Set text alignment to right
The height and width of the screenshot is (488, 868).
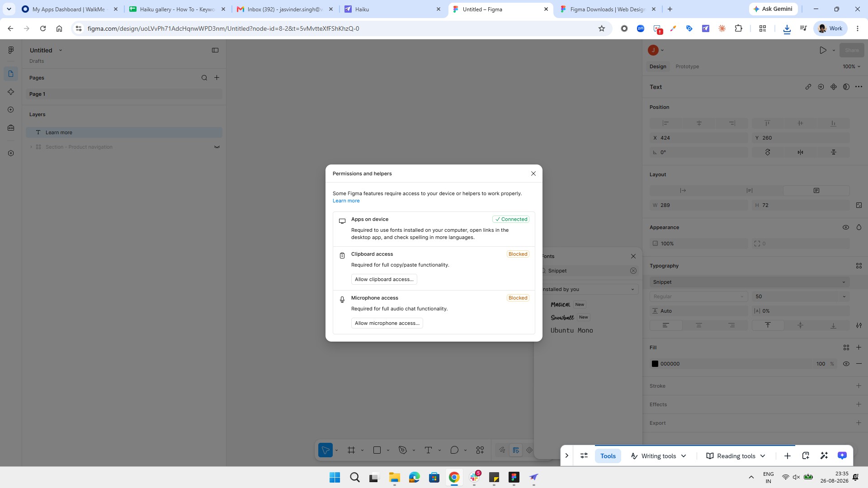tap(732, 325)
